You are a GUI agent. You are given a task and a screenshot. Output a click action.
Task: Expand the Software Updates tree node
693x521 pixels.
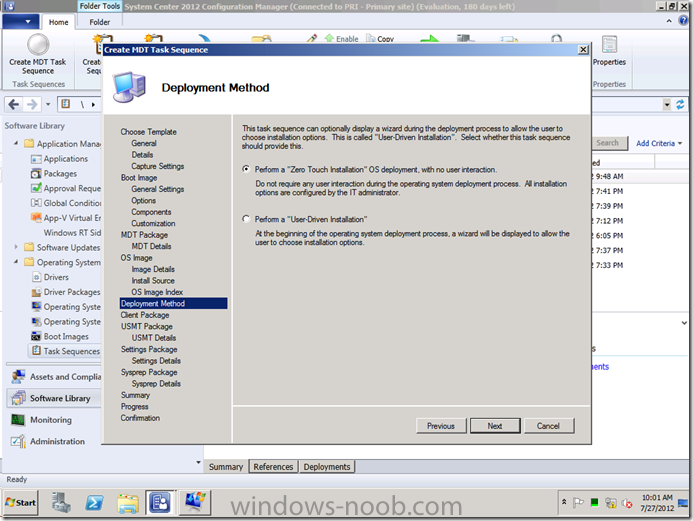click(x=16, y=247)
